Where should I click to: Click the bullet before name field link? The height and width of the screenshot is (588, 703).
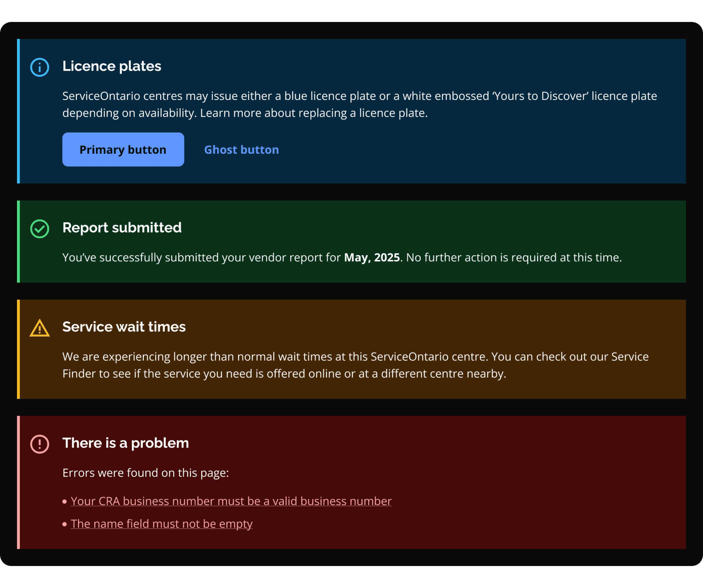(x=65, y=524)
